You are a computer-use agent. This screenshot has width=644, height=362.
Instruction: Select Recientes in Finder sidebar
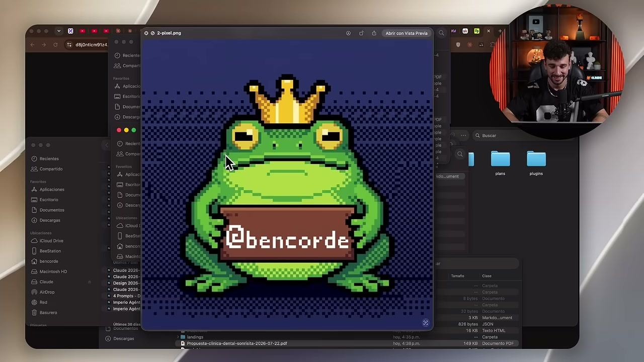click(49, 159)
